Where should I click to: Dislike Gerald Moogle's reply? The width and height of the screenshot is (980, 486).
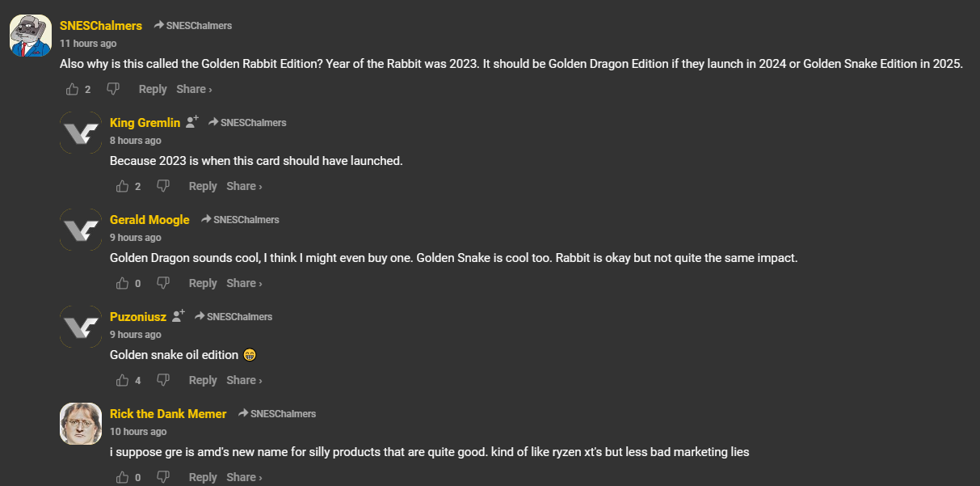[163, 283]
